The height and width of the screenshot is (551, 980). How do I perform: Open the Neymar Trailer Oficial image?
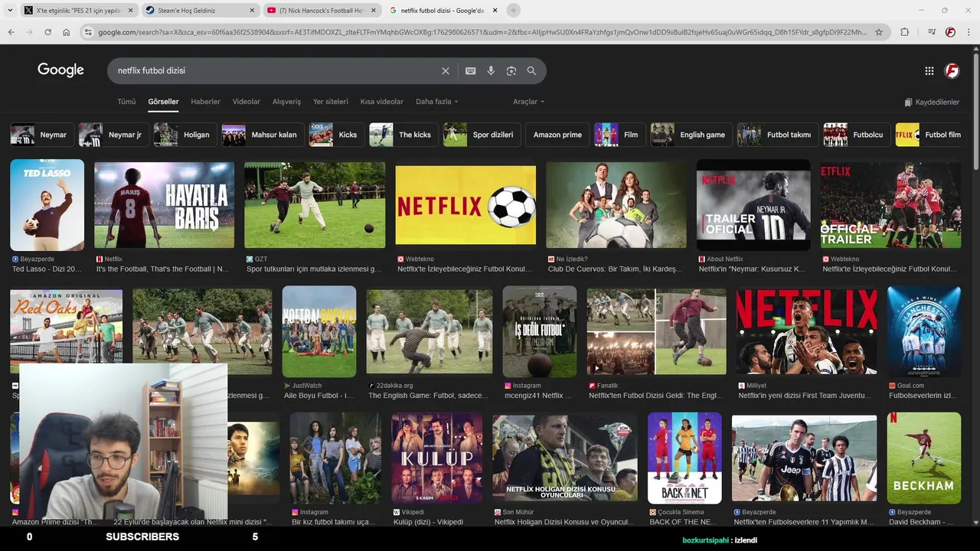pos(753,205)
